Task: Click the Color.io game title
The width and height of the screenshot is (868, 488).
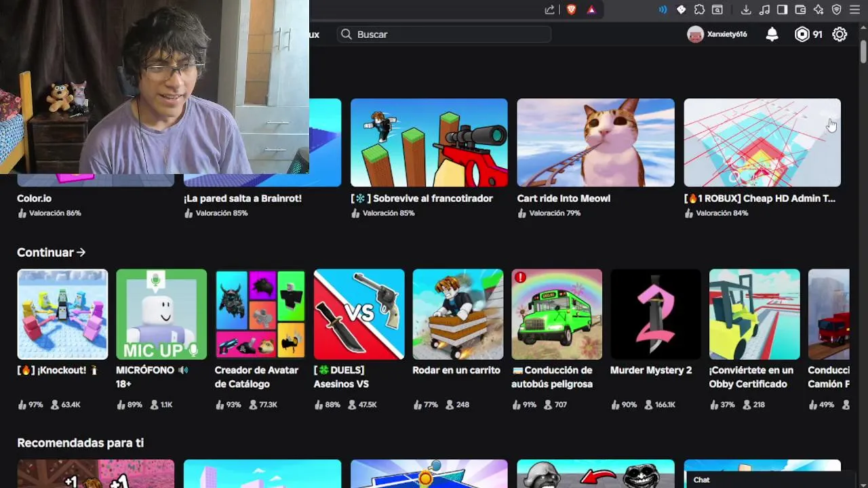Action: [34, 199]
